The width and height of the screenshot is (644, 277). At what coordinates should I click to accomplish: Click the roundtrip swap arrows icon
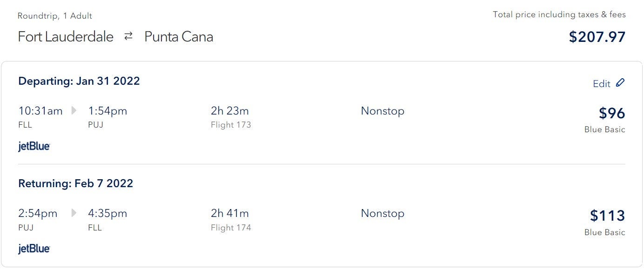pos(128,36)
